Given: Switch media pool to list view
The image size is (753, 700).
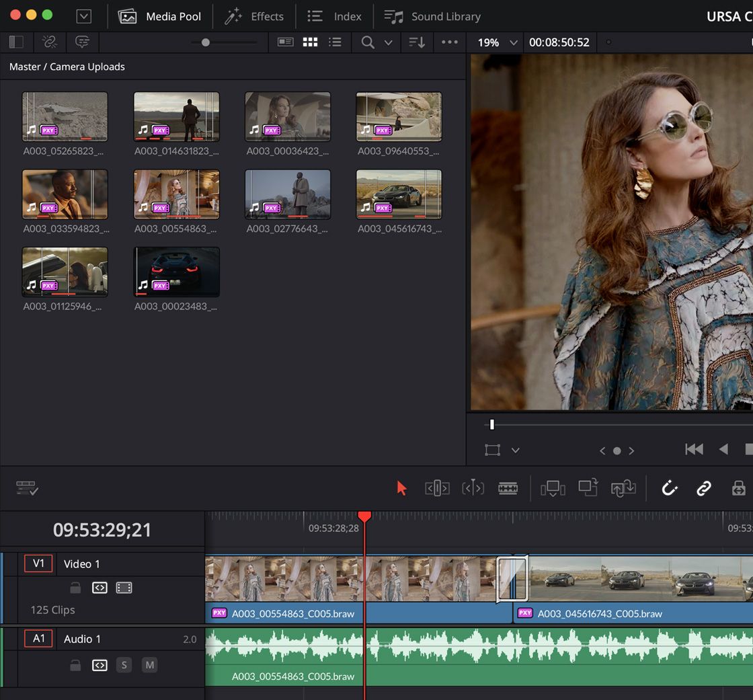Looking at the screenshot, I should (x=335, y=42).
